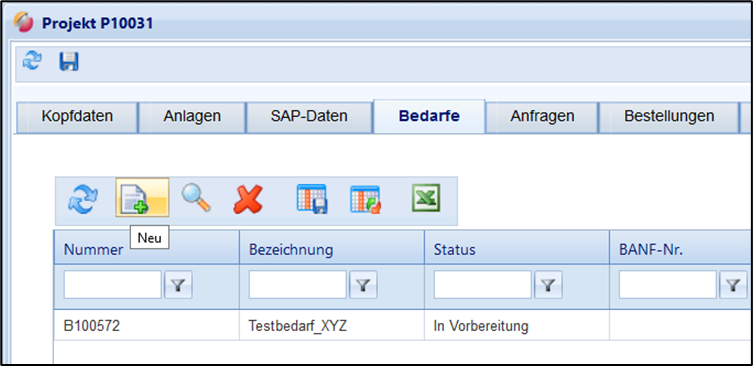Click the reset table layout icon
This screenshot has width=753, height=366.
(x=365, y=199)
